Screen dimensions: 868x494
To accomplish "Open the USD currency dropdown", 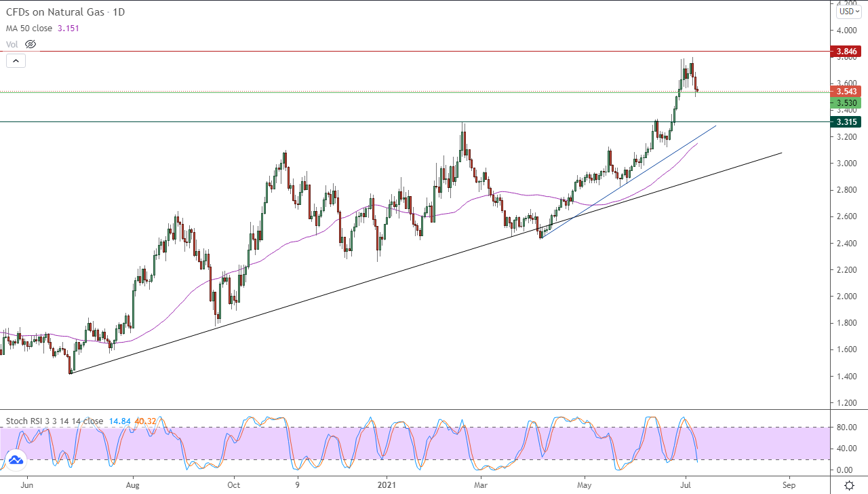I will [848, 11].
